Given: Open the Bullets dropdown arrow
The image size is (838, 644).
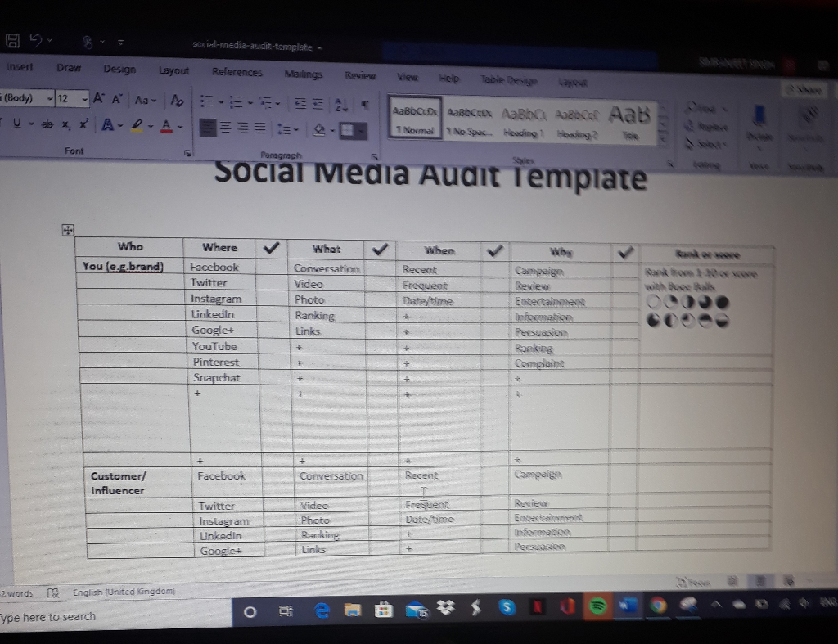Looking at the screenshot, I should coord(221,101).
